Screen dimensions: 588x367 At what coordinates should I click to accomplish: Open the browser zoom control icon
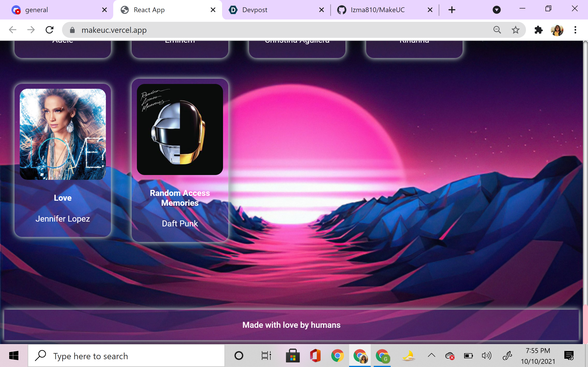pos(497,30)
